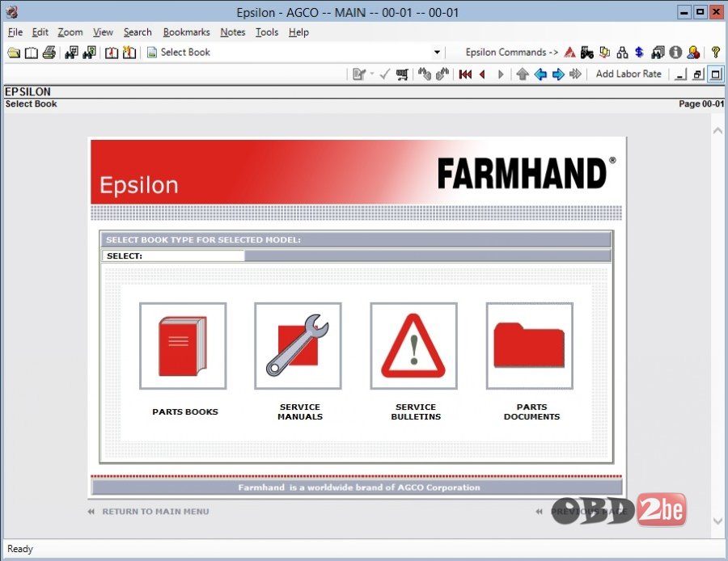This screenshot has width=728, height=561.
Task: Click the notes edit pencil icon
Action: coord(359,74)
